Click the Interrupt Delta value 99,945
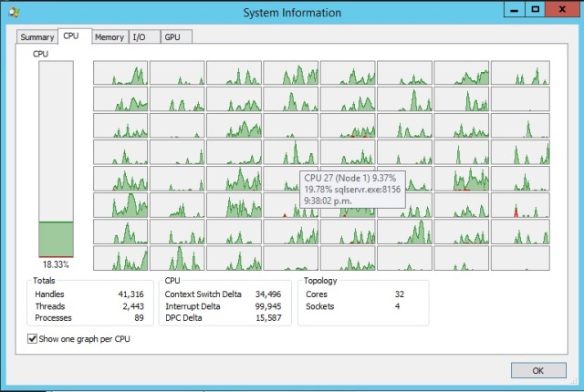 [268, 306]
